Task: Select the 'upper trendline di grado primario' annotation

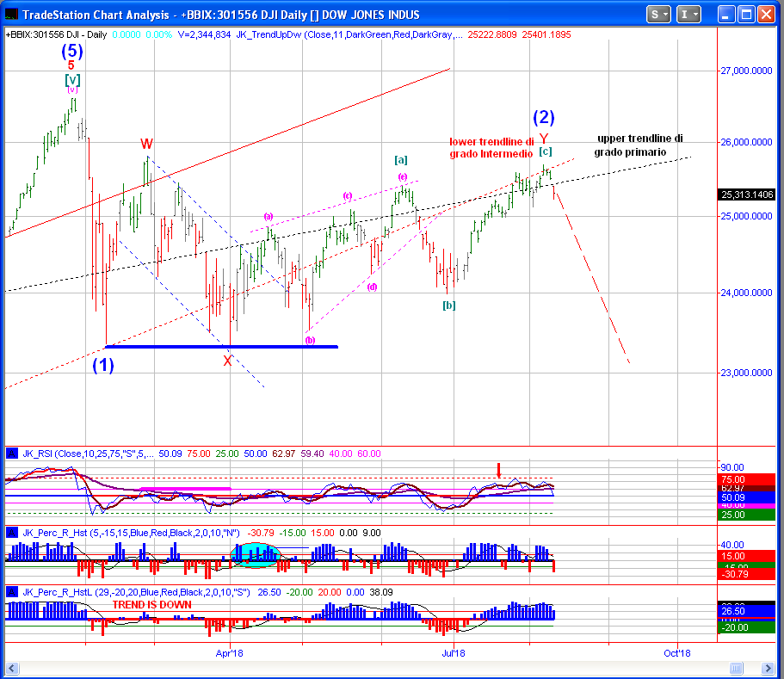Action: [x=639, y=145]
